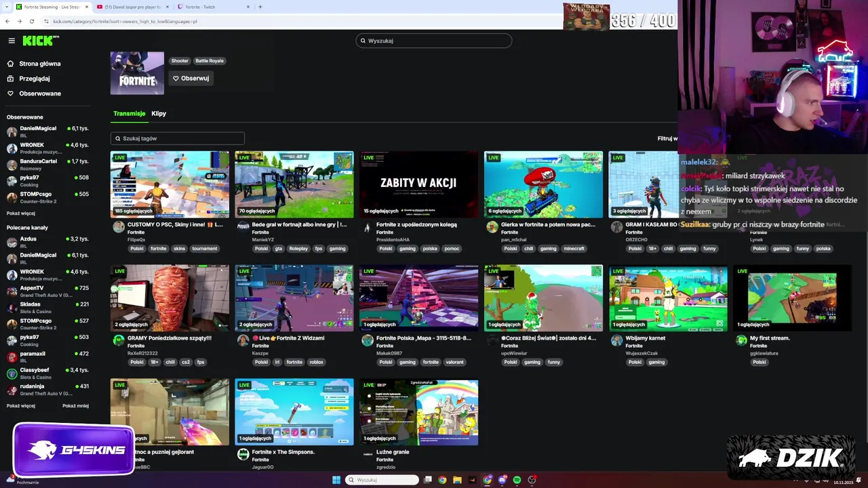
Task: Open File Explorer from the taskbar
Action: pyautogui.click(x=457, y=480)
